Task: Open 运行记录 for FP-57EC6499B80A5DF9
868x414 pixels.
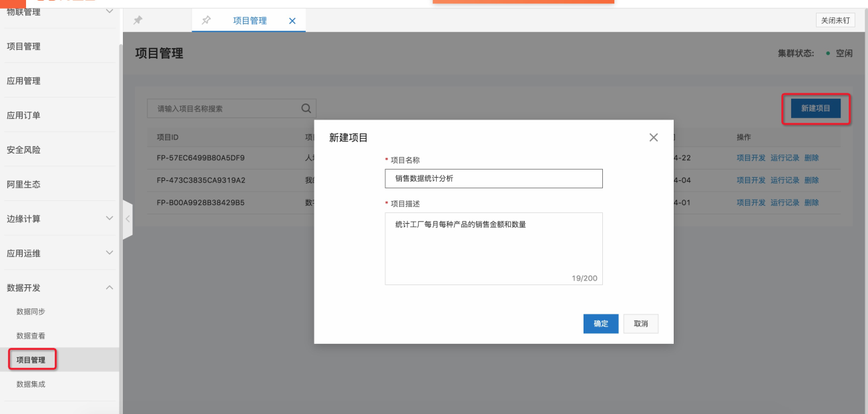Action: [785, 158]
